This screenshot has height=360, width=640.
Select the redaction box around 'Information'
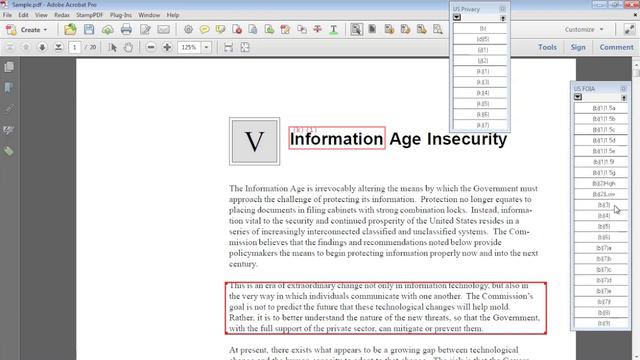(337, 138)
